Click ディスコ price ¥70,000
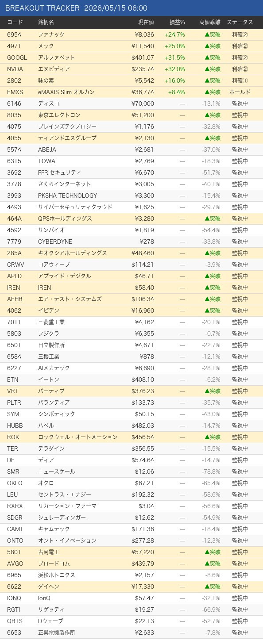The image size is (263, 644). pyautogui.click(x=143, y=103)
